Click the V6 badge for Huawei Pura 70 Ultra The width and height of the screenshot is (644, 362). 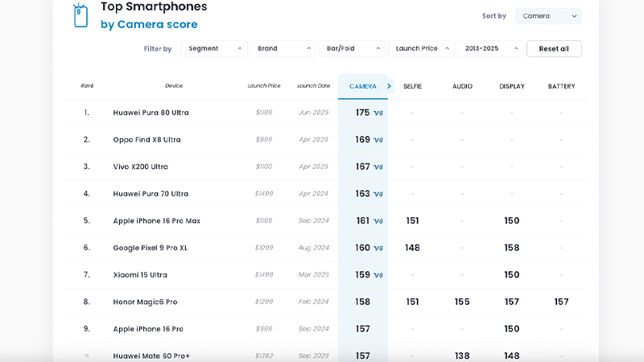pos(378,194)
